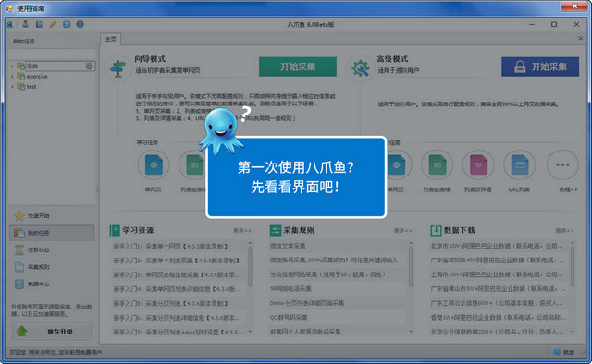Open 列表及详情 pink icon under 高级模式
The width and height of the screenshot is (592, 364).
[478, 164]
